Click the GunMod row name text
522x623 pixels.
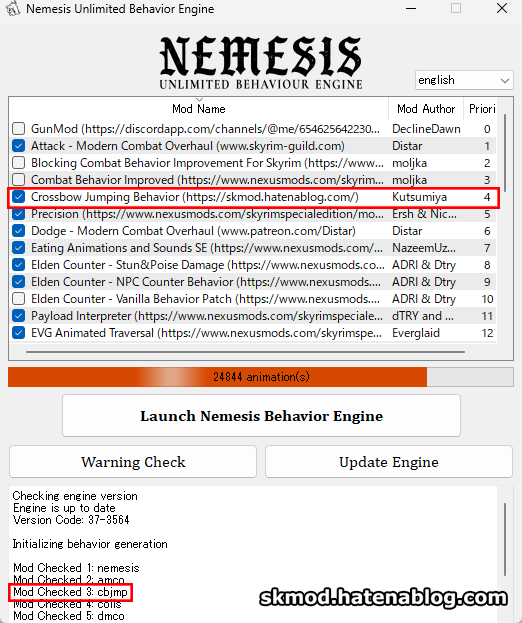tap(205, 129)
